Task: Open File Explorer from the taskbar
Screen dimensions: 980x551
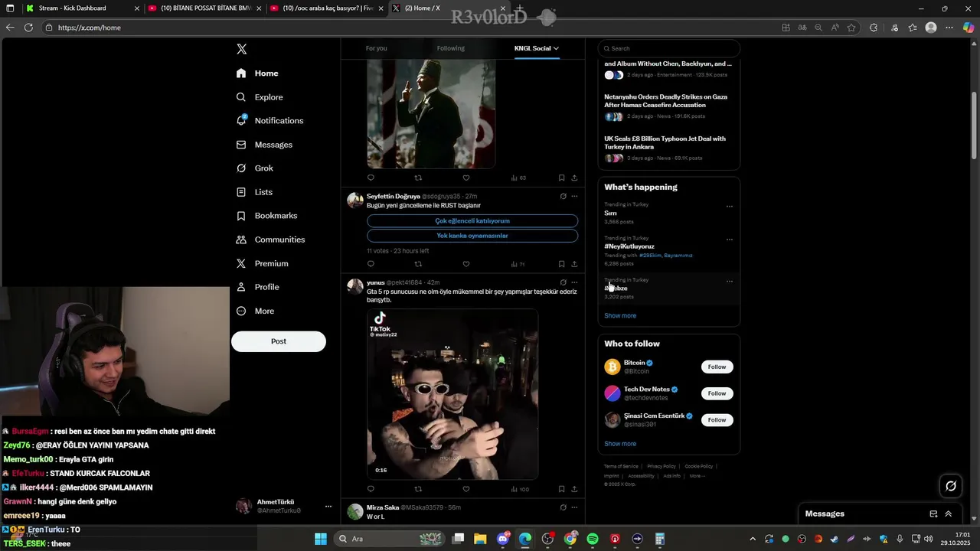Action: pos(480,539)
